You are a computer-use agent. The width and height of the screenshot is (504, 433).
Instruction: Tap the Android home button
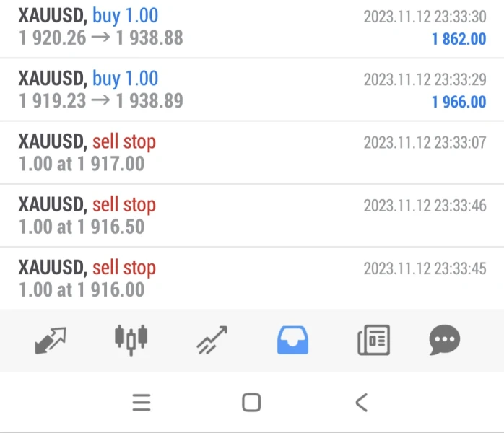pos(251,403)
